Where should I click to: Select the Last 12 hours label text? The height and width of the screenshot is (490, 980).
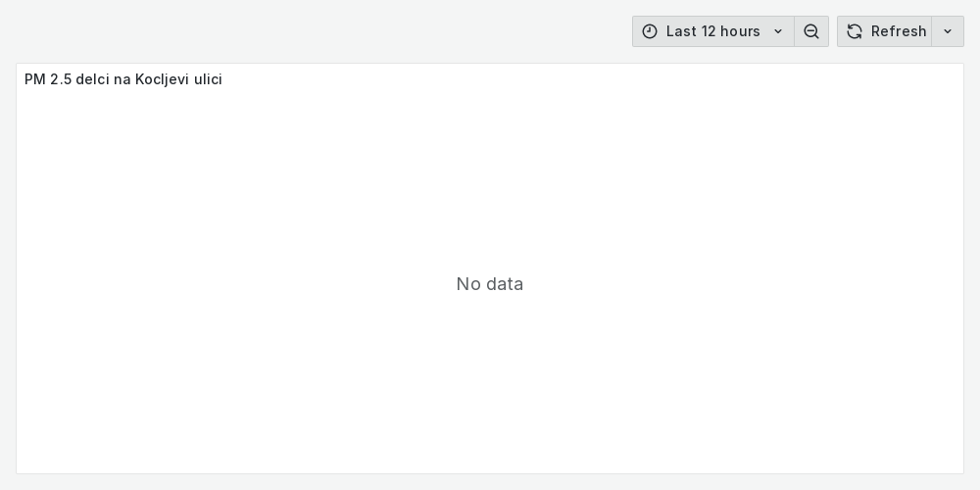pyautogui.click(x=713, y=31)
